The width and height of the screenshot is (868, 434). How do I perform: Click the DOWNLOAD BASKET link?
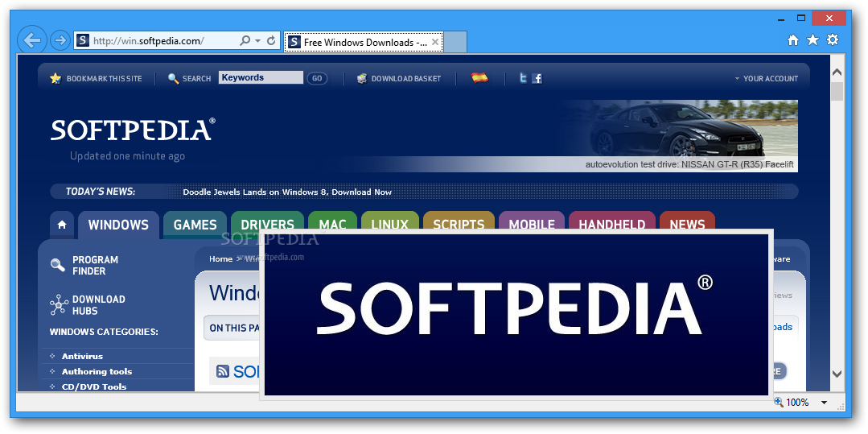tap(406, 79)
